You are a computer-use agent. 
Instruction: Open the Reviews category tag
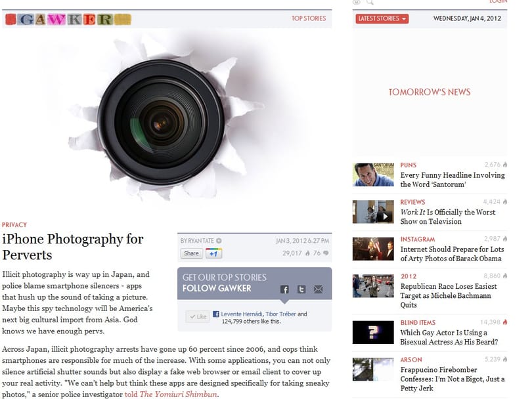pos(412,202)
